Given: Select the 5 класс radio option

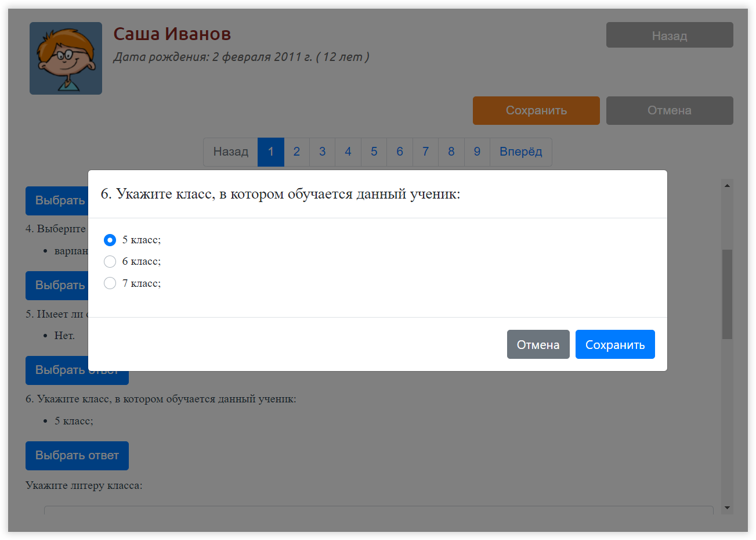Looking at the screenshot, I should click(x=110, y=240).
